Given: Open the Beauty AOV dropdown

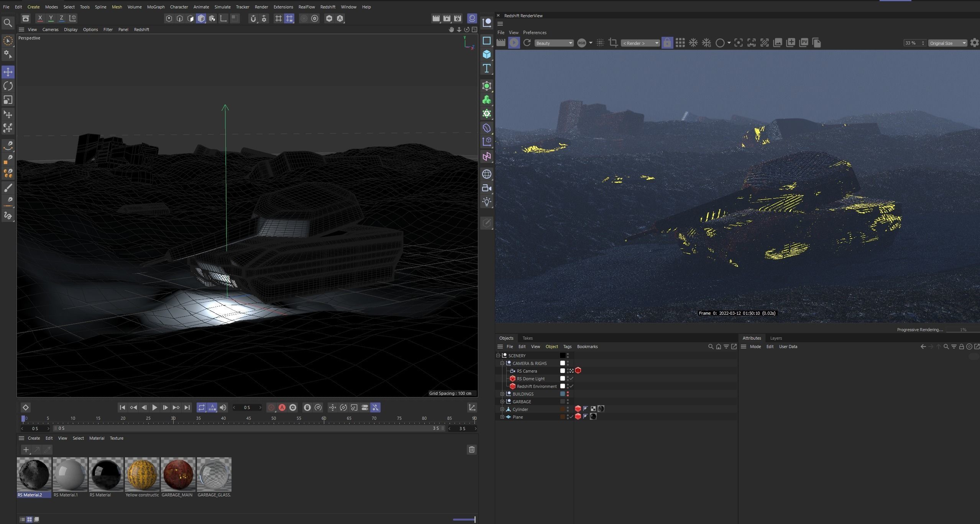Looking at the screenshot, I should [554, 43].
